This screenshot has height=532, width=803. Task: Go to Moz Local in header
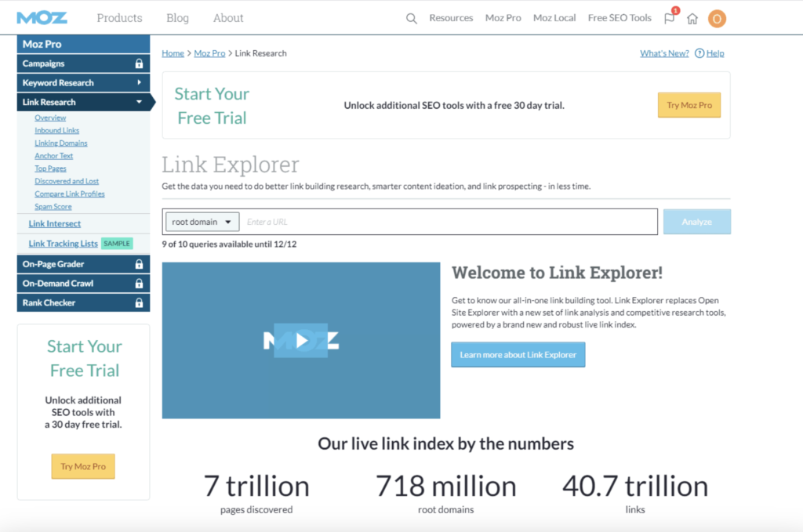(554, 18)
